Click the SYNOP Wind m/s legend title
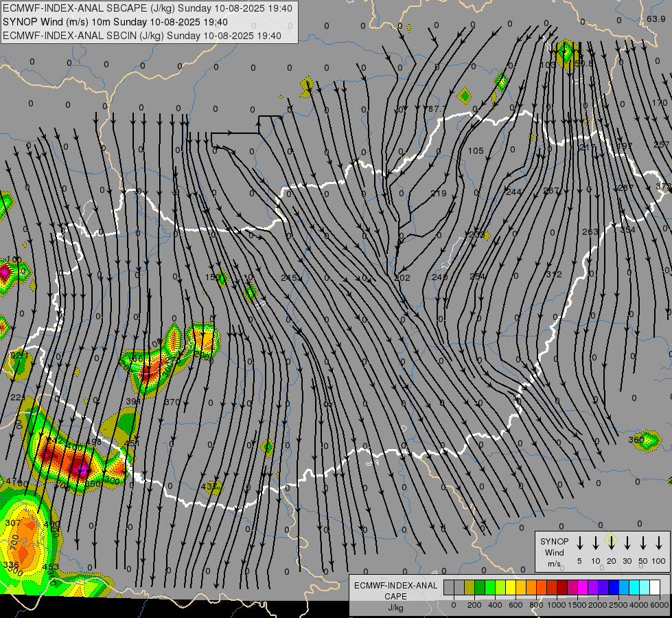 [554, 553]
